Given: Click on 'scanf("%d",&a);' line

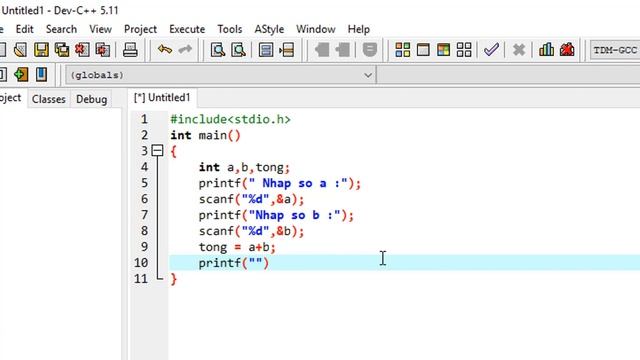Looking at the screenshot, I should tap(251, 199).
